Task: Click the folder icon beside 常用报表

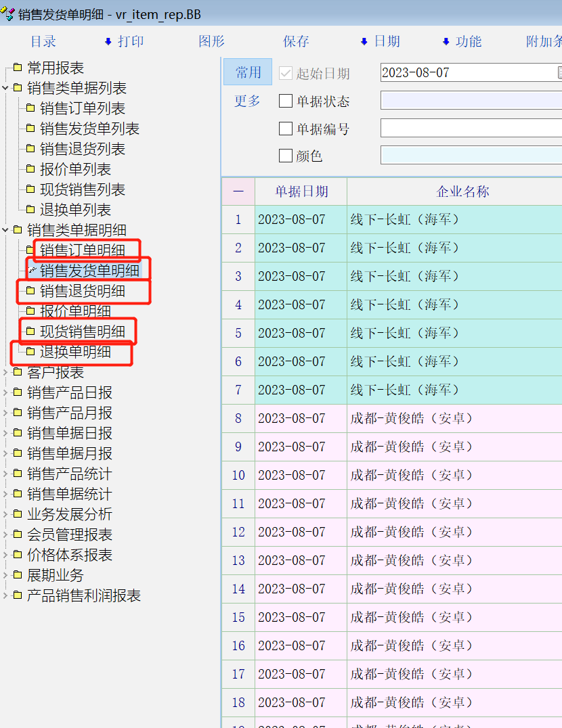Action: 18,68
